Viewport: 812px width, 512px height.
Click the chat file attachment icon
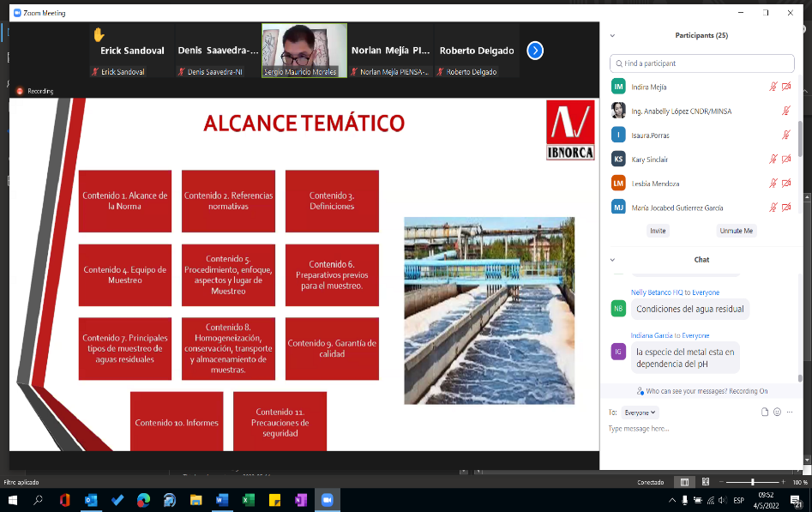point(764,412)
